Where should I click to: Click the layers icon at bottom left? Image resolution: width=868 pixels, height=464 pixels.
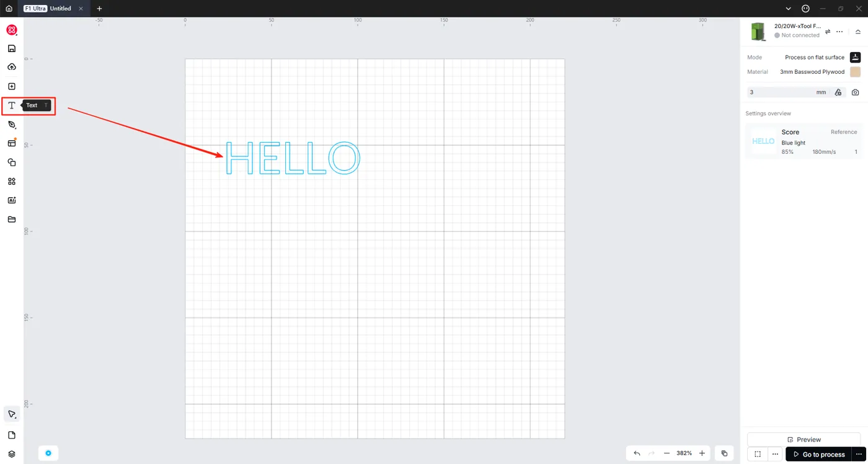point(11,454)
